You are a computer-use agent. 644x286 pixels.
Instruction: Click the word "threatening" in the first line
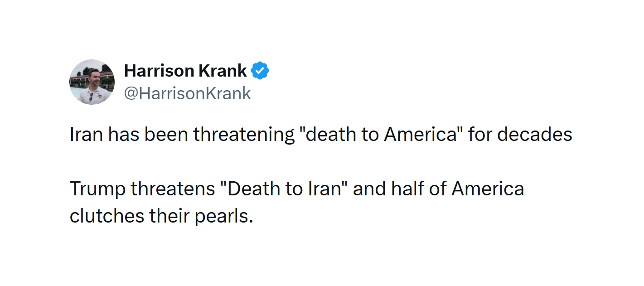pyautogui.click(x=244, y=135)
